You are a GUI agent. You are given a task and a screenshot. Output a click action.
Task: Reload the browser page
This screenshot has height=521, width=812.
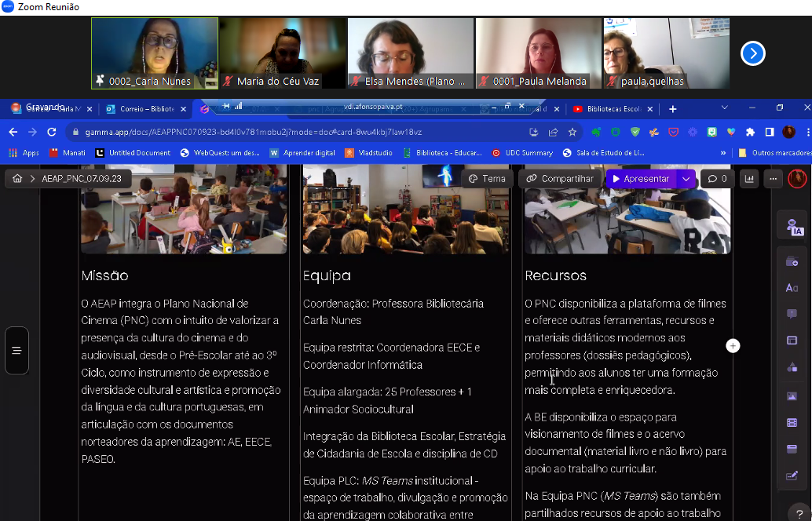pyautogui.click(x=51, y=132)
